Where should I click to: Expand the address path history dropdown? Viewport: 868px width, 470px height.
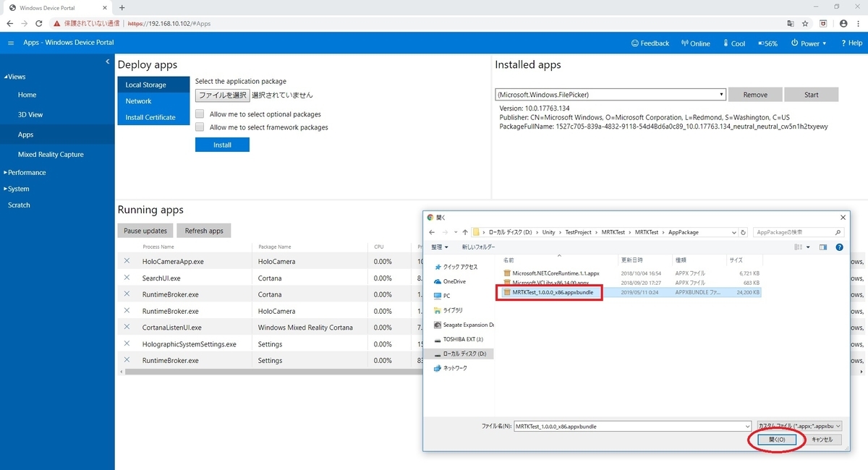[x=733, y=232]
